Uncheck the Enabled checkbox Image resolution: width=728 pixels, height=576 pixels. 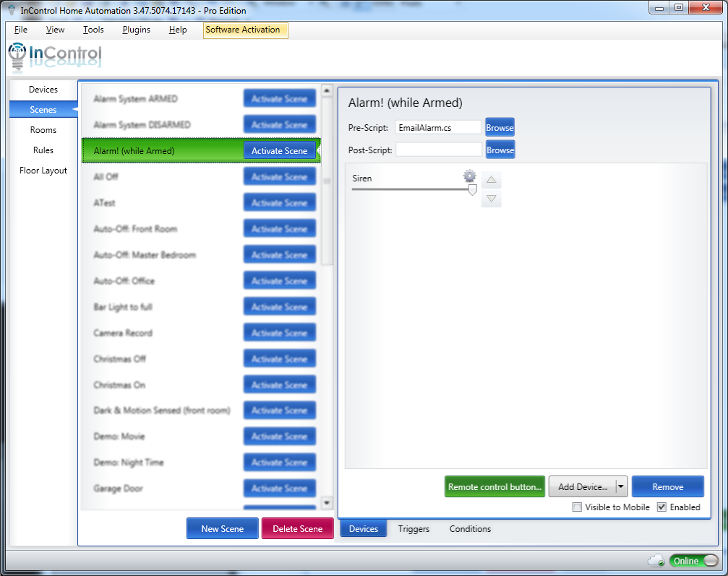coord(661,507)
